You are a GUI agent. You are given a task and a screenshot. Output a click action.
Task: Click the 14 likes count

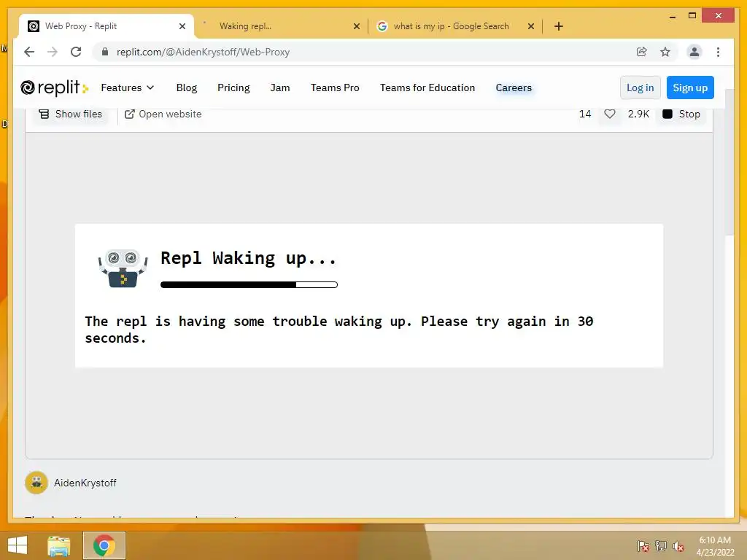tap(585, 114)
